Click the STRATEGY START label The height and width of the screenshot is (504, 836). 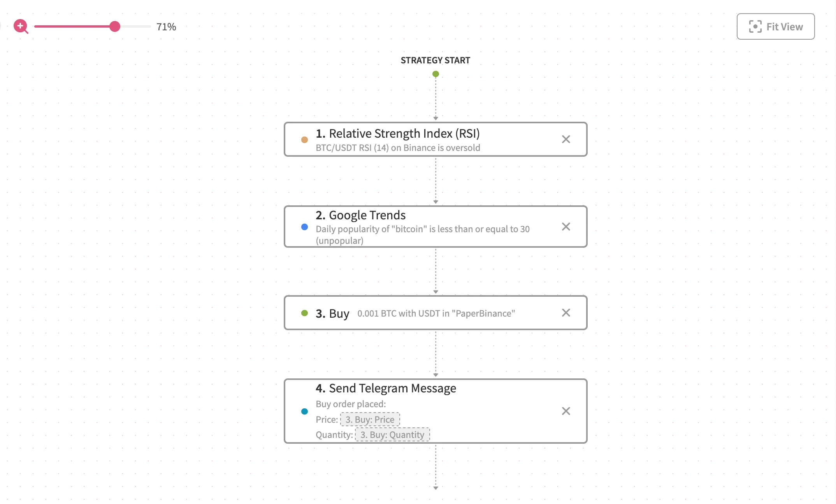click(x=436, y=60)
